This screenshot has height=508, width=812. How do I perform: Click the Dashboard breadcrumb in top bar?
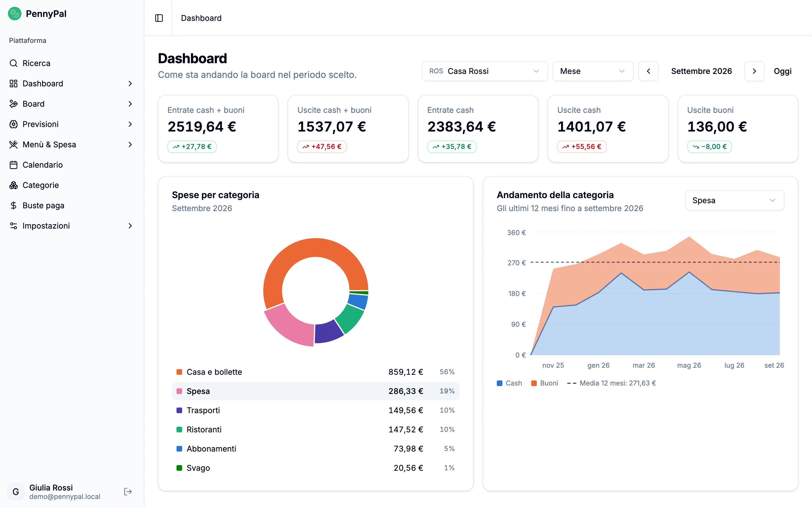[201, 18]
